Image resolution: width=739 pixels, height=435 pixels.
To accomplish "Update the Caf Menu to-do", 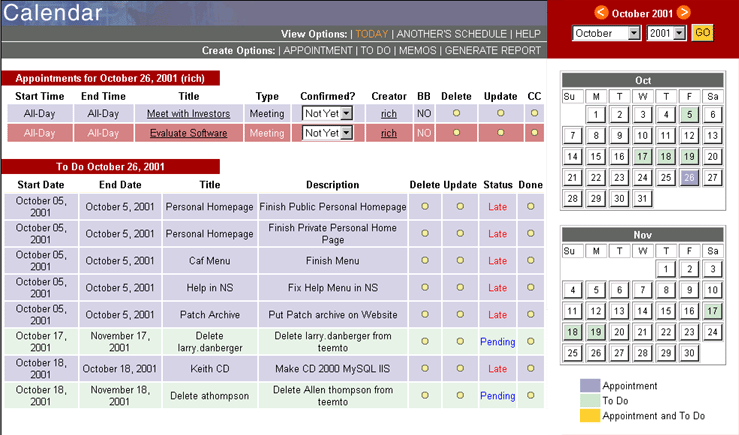I will coord(460,260).
